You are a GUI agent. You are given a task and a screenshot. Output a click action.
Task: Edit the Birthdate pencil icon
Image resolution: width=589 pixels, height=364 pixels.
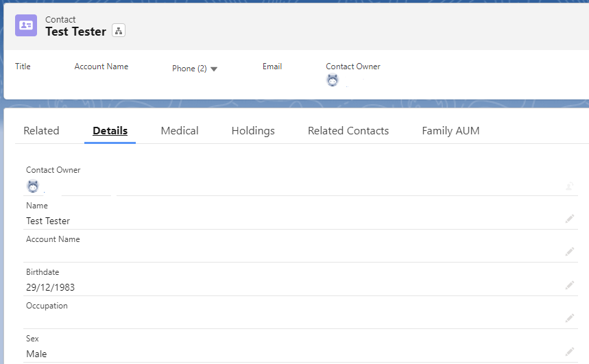point(569,285)
